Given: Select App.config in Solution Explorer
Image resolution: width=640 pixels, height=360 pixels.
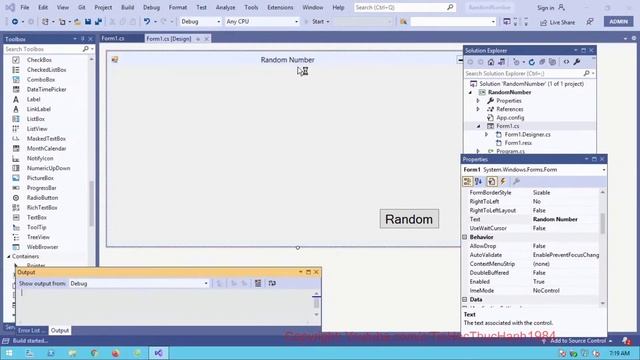Looking at the screenshot, I should pos(510,118).
